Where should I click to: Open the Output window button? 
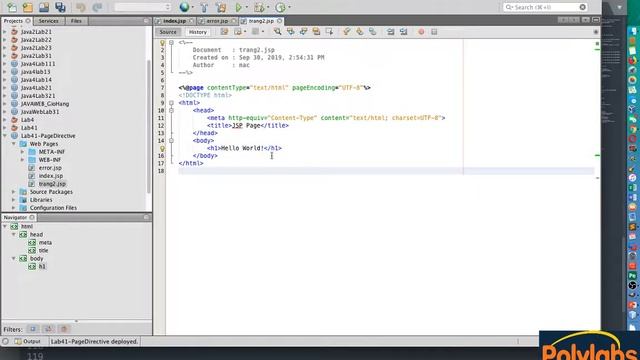click(28, 341)
